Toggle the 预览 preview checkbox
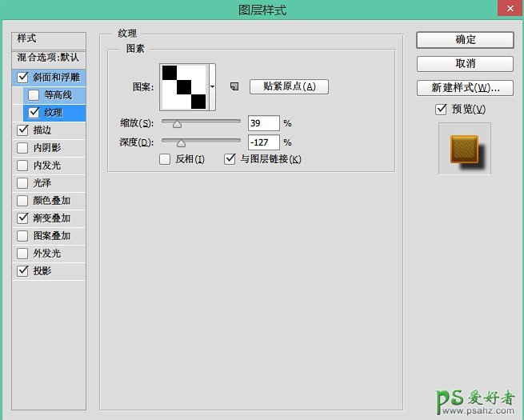This screenshot has height=420, width=524. (441, 109)
